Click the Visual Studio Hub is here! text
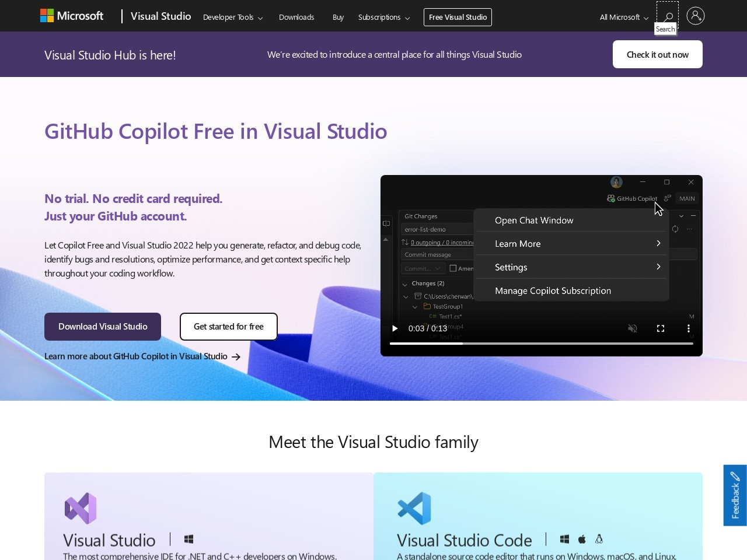 [x=110, y=55]
